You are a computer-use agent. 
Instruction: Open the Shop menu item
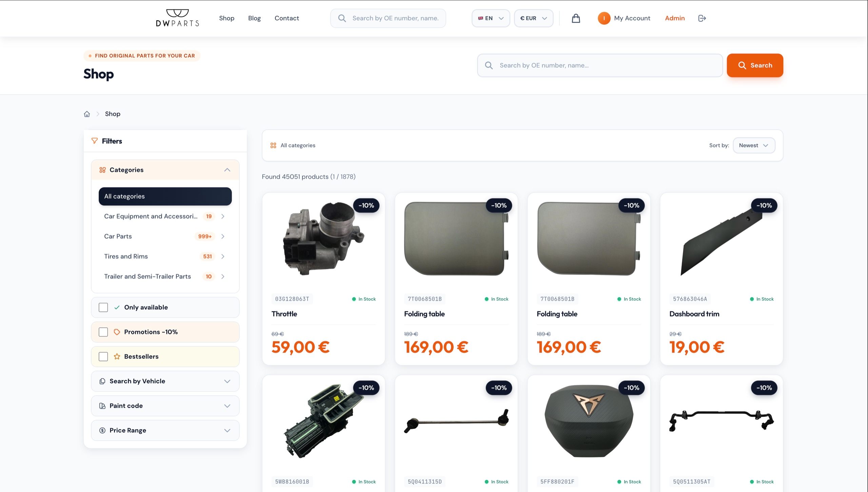point(226,18)
